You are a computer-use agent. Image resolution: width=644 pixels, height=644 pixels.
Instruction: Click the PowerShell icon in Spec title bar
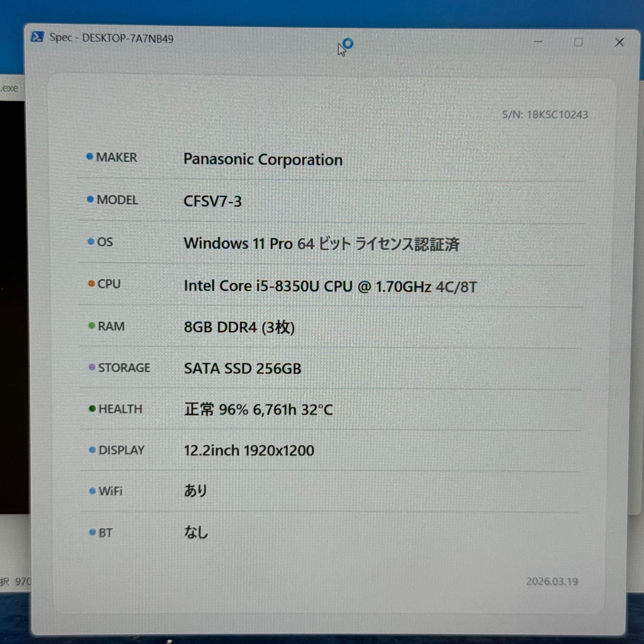[37, 37]
